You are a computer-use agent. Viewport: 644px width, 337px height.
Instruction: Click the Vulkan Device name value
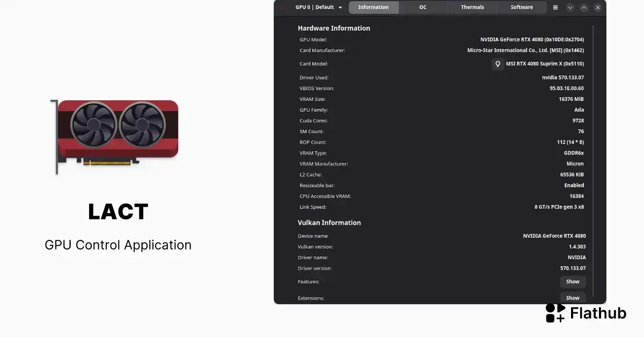554,236
